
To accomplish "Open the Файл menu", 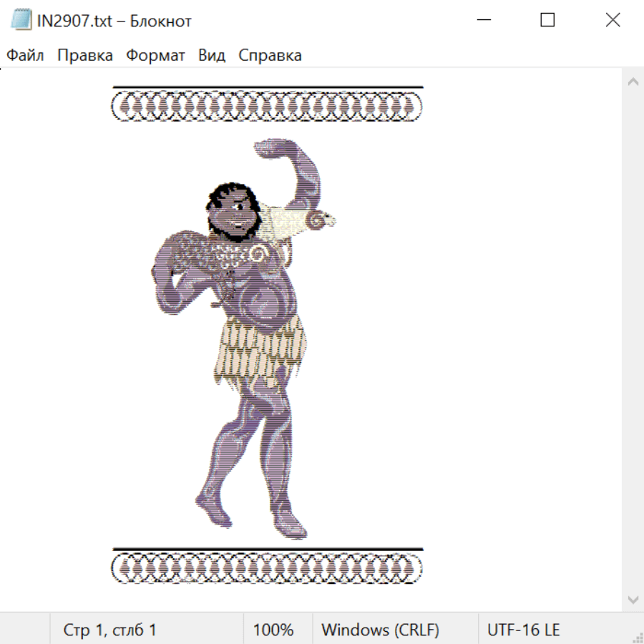I will pos(25,56).
